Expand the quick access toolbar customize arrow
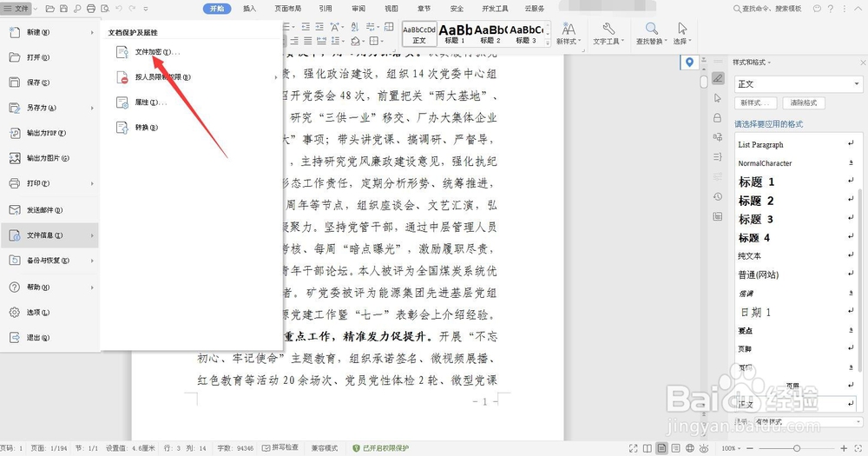 [146, 9]
